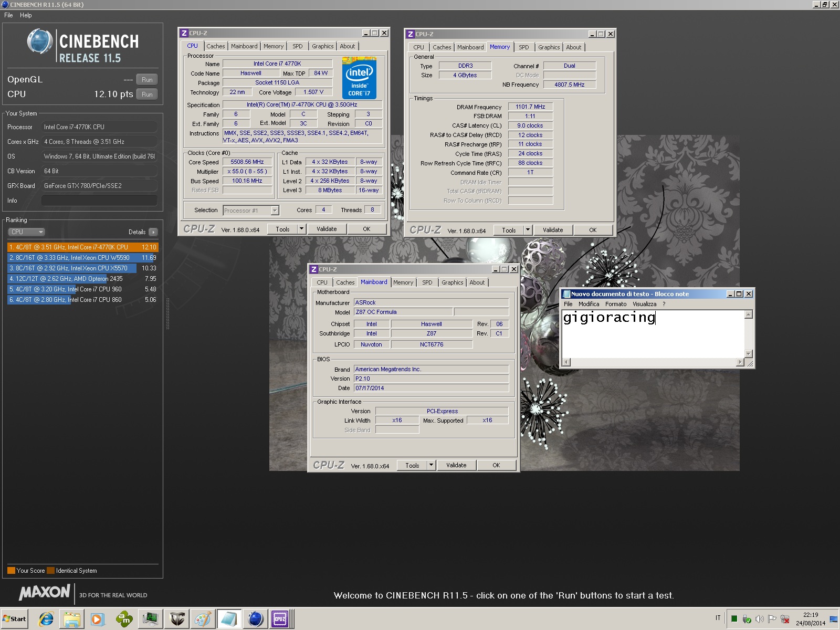Click the Notepad window title icon
The image size is (840, 630).
(x=566, y=294)
